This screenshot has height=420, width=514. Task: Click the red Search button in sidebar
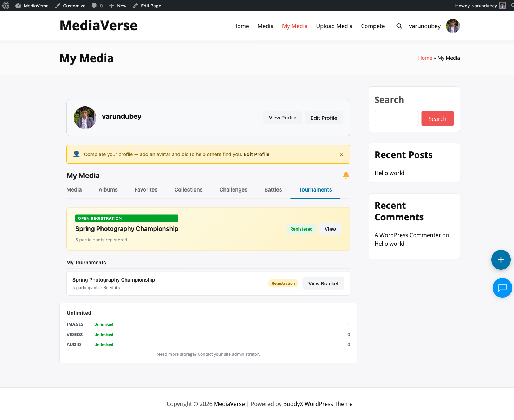click(x=437, y=119)
